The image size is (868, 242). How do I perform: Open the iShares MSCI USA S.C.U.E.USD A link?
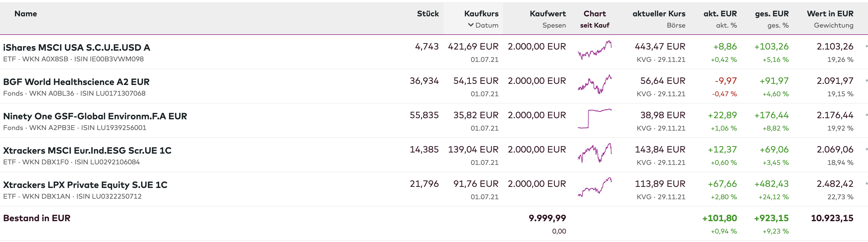77,48
